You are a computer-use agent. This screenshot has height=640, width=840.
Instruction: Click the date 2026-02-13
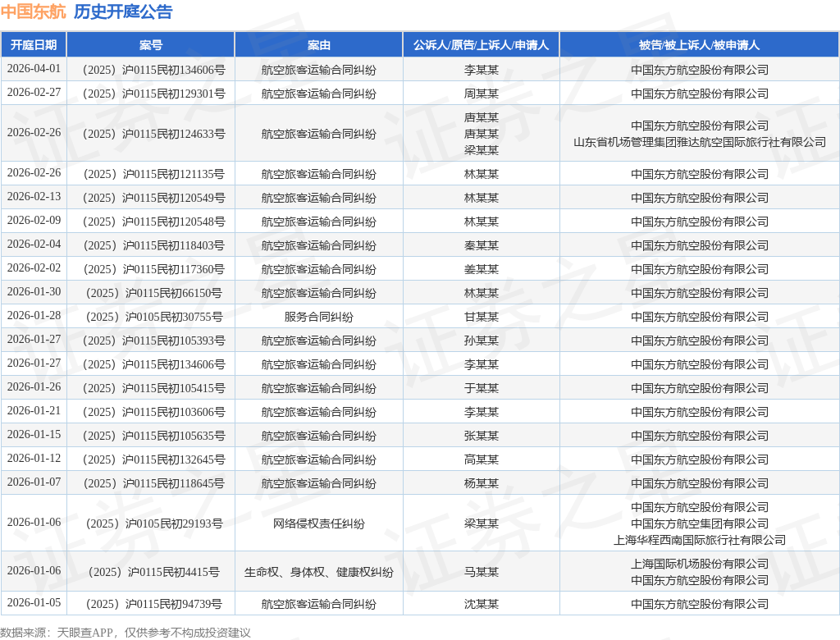point(34,197)
